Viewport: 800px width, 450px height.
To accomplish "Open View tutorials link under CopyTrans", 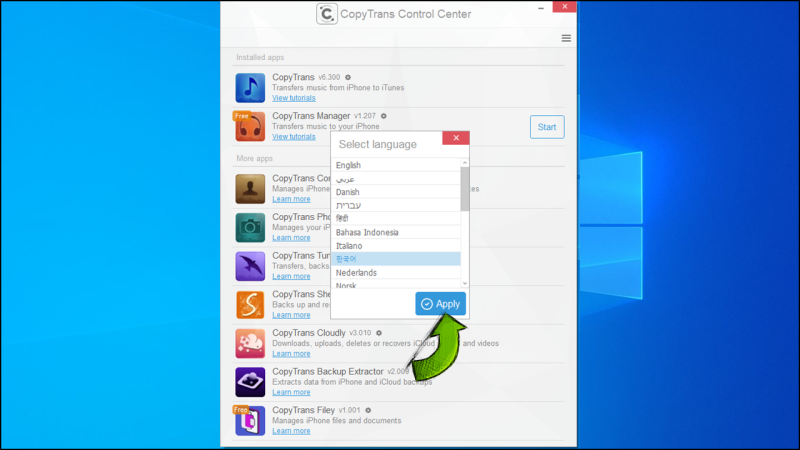I will [x=293, y=98].
